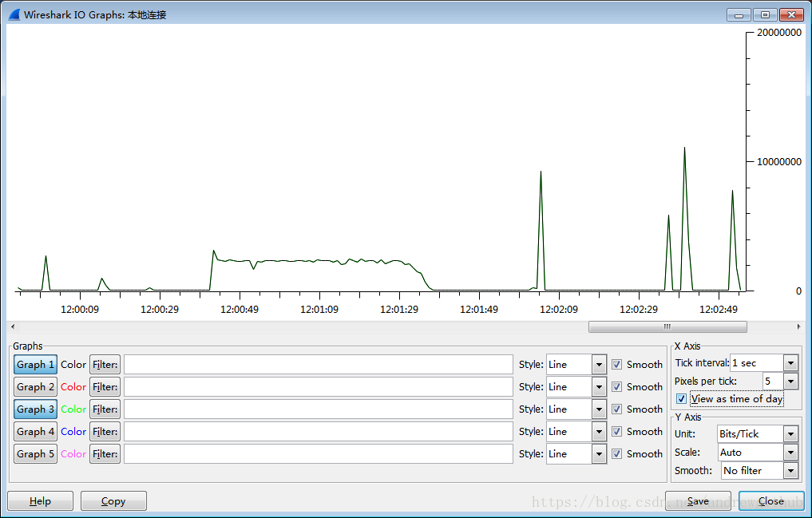Click the scrollbar right arrow
This screenshot has height=518, width=812.
(798, 326)
